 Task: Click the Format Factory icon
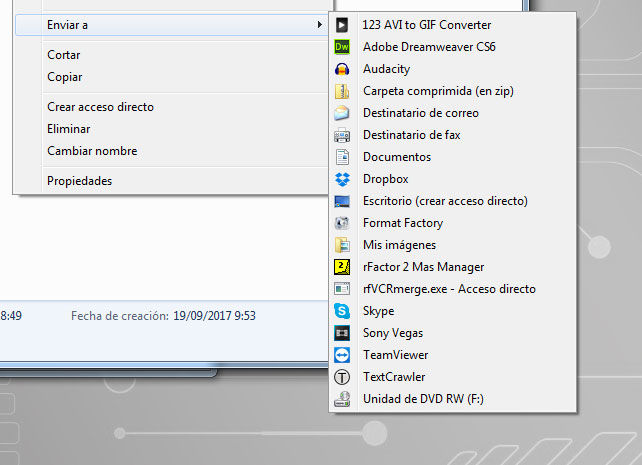[342, 223]
